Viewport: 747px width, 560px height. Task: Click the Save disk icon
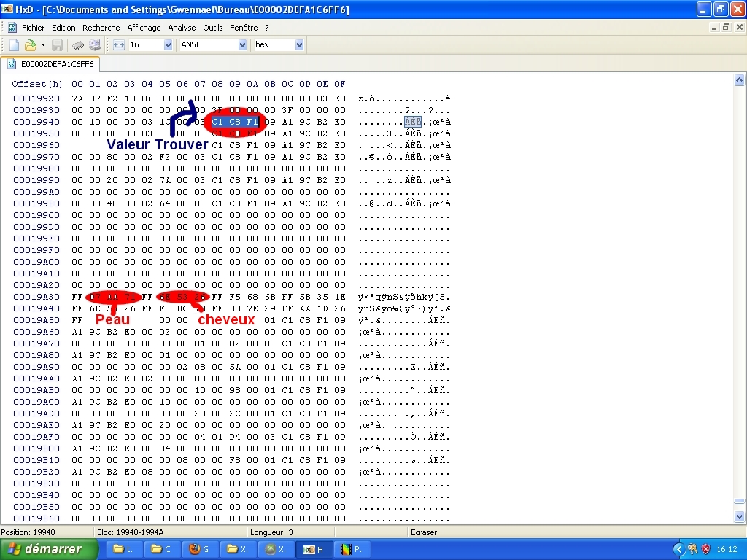tap(57, 45)
